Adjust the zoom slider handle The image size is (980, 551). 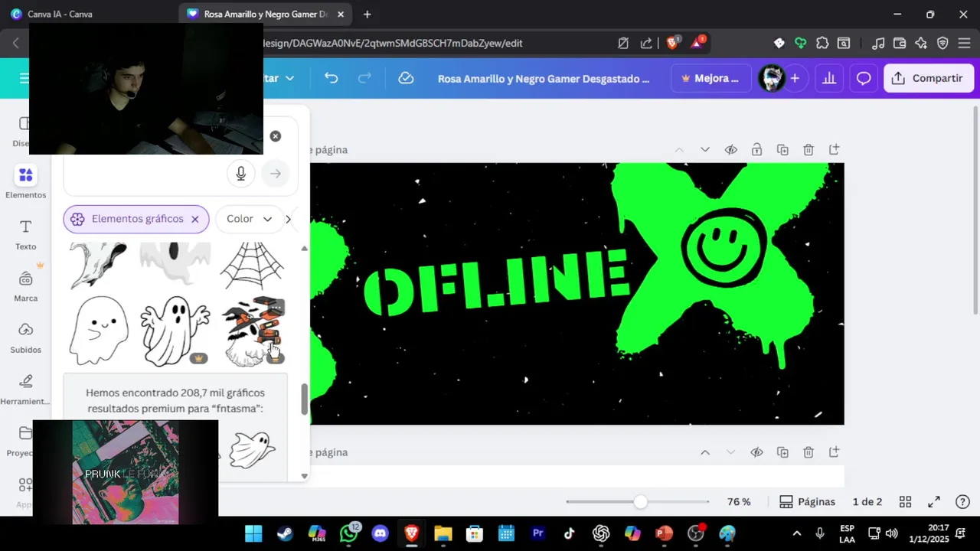[x=640, y=502]
